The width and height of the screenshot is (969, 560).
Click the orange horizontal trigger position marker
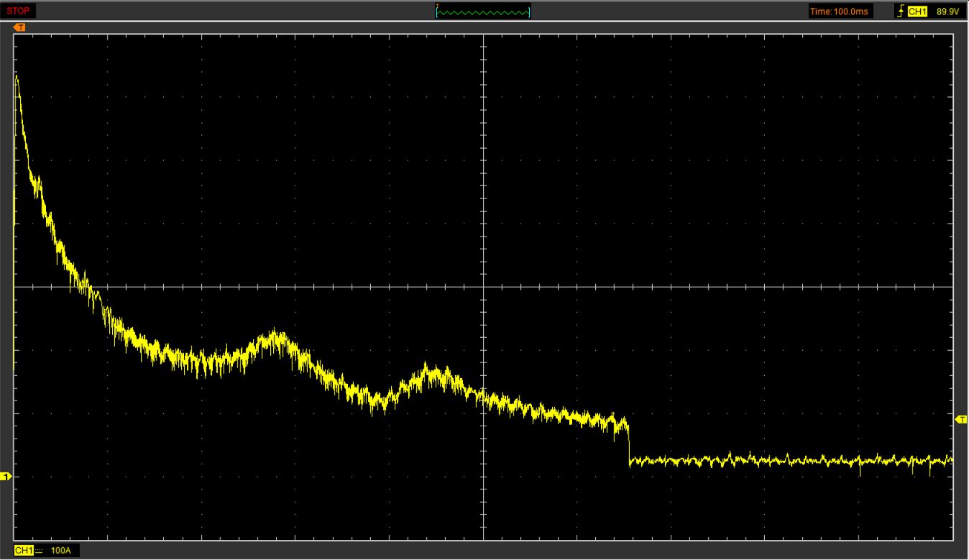[x=20, y=27]
